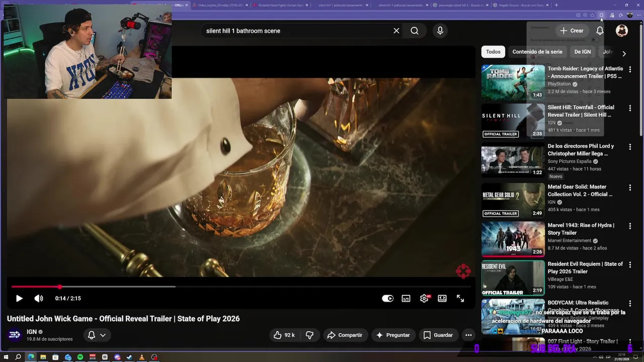The image size is (644, 362).
Task: Open options for Phil Lord video
Action: pos(630,147)
